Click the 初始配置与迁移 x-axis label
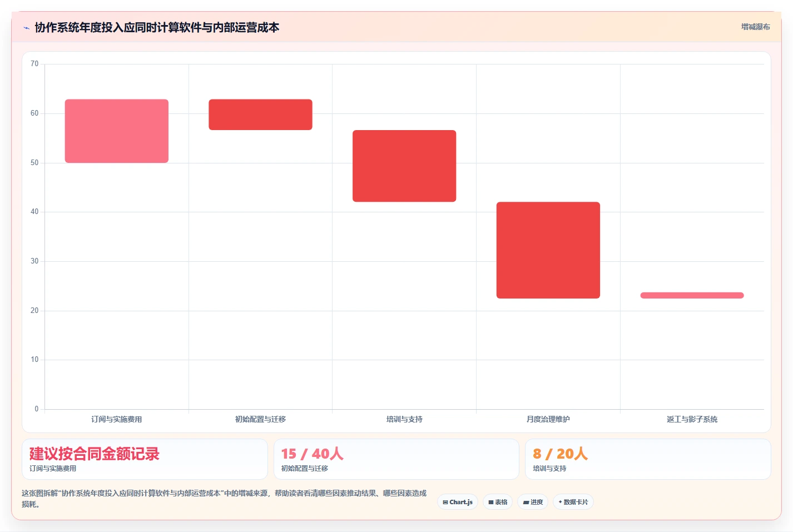The width and height of the screenshot is (793, 532). click(x=260, y=419)
